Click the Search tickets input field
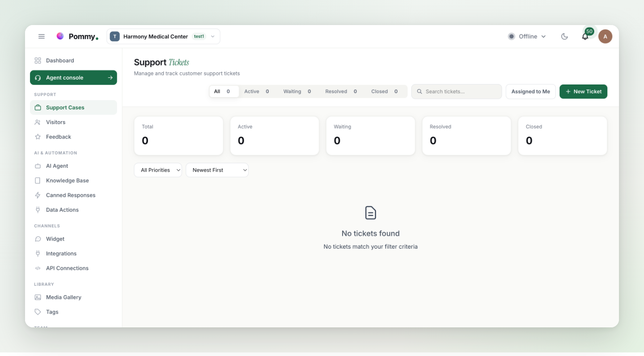This screenshot has height=356, width=644. coord(456,91)
